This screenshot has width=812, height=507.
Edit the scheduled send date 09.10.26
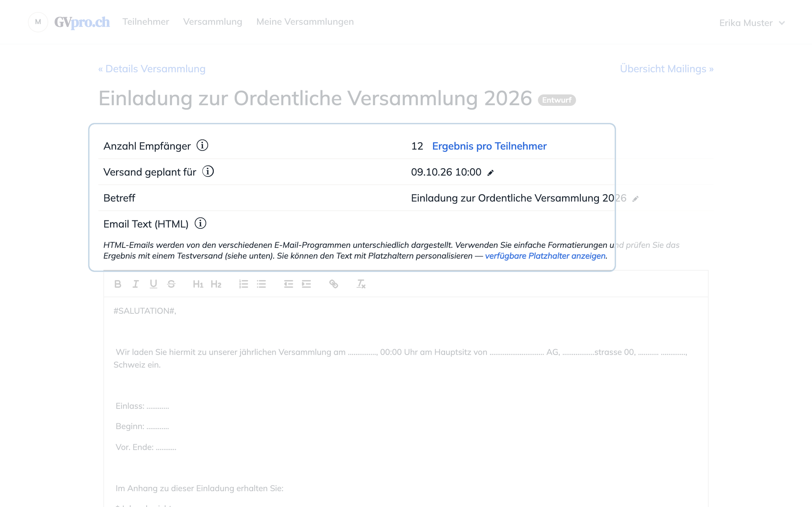tap(490, 173)
